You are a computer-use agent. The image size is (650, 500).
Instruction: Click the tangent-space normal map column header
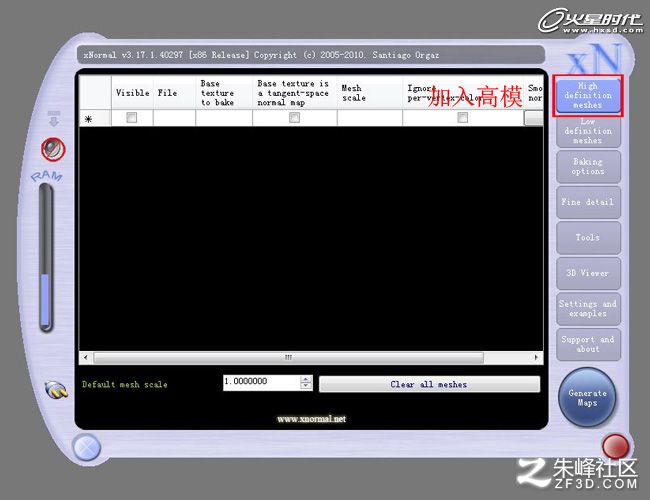pos(295,93)
